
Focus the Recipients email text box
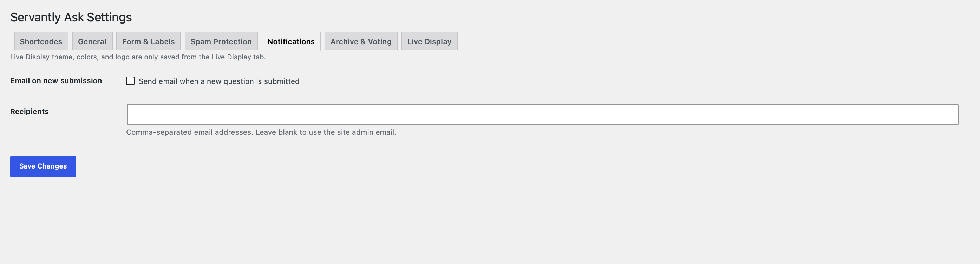click(x=542, y=114)
